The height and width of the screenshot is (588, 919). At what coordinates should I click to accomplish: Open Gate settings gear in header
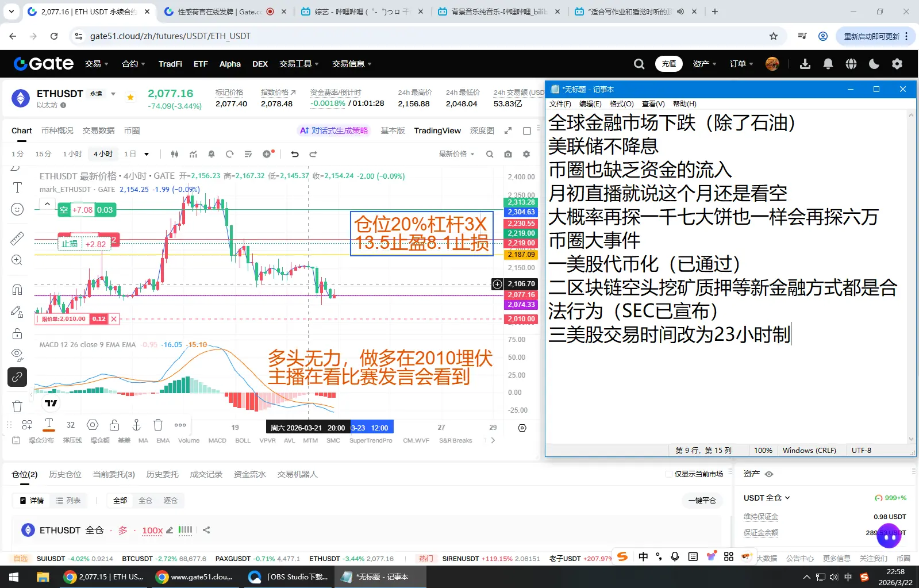click(x=897, y=64)
